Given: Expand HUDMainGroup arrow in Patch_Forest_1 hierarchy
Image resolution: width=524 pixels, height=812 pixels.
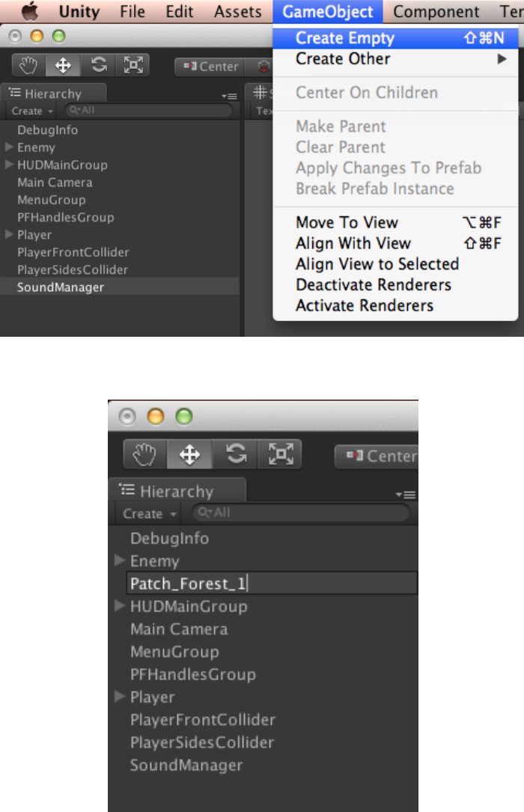Looking at the screenshot, I should [x=120, y=605].
